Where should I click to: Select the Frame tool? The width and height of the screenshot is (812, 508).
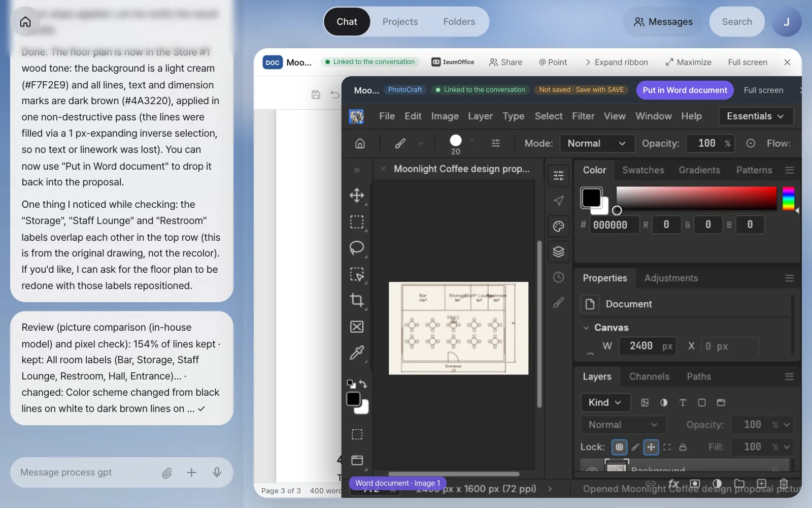click(357, 327)
